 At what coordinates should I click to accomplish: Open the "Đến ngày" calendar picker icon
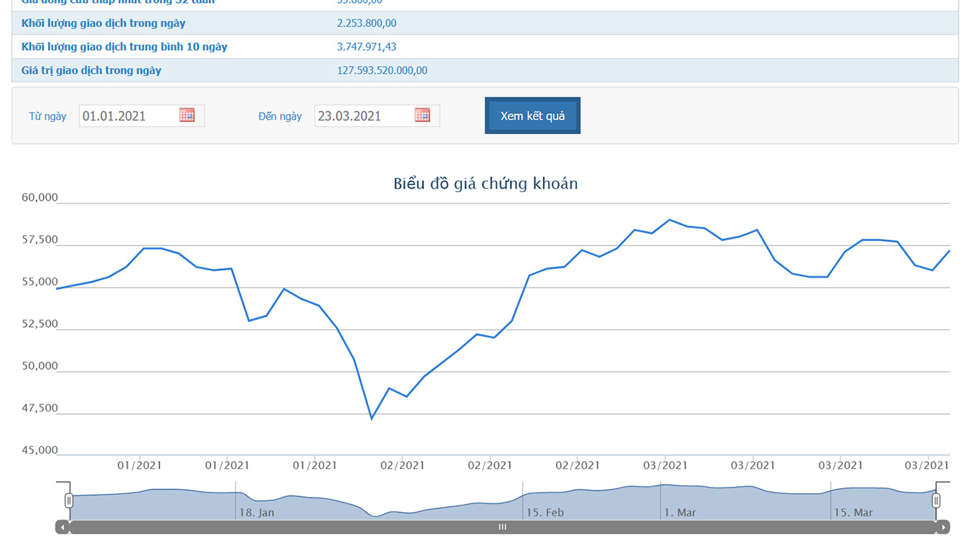tap(423, 115)
